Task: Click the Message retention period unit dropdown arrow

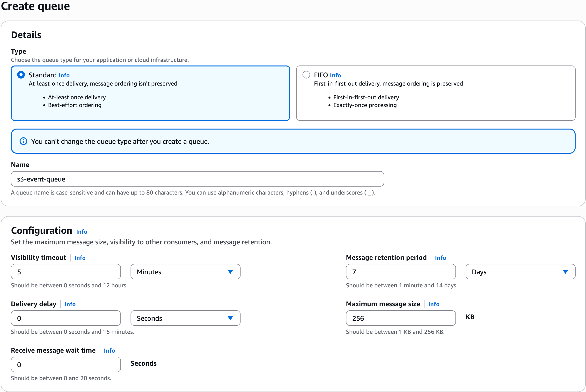Action: pos(566,272)
